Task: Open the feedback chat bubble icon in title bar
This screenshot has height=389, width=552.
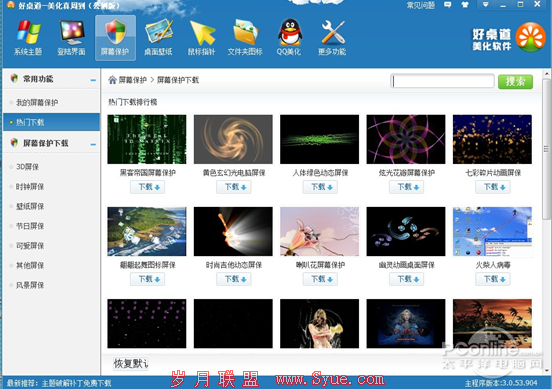Action: 447,5
